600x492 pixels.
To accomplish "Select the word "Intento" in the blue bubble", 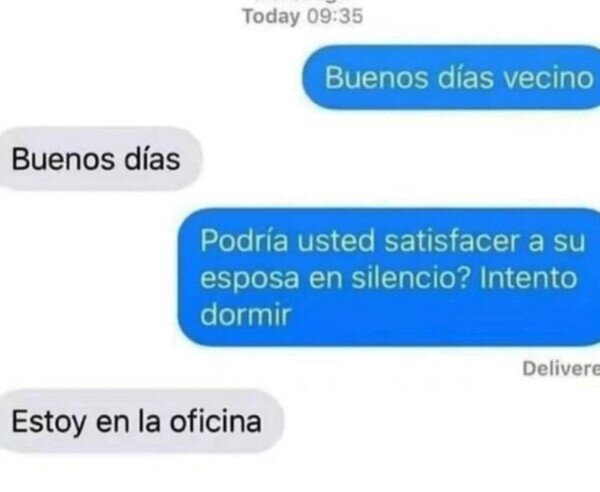I will coord(528,278).
